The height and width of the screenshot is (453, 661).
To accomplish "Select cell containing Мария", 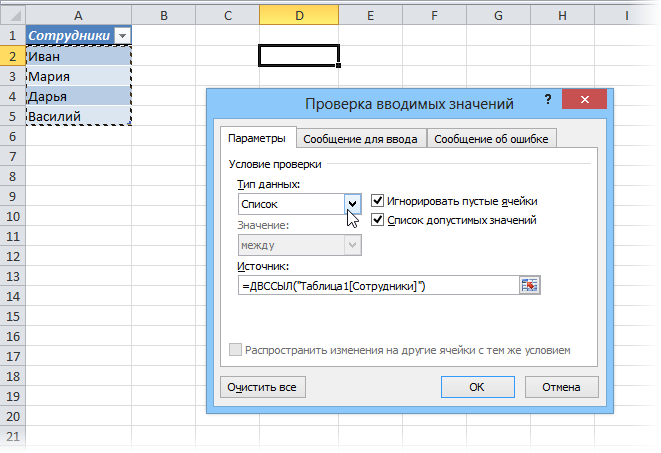I will click(x=78, y=77).
